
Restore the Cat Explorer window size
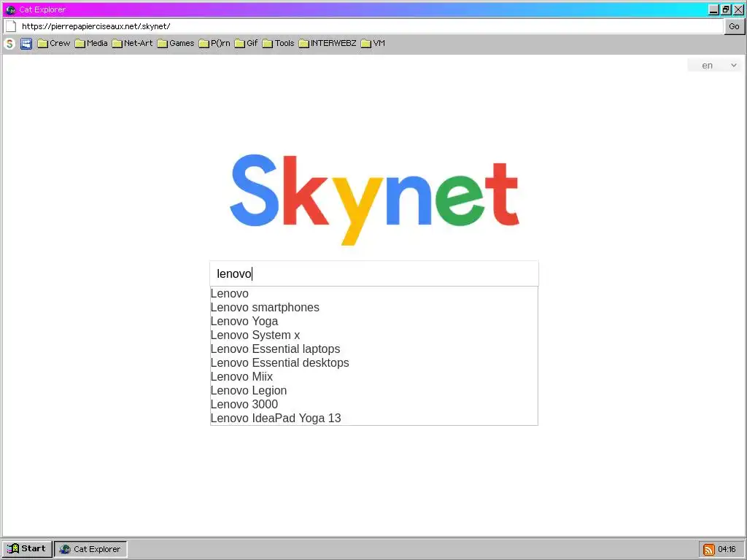726,9
